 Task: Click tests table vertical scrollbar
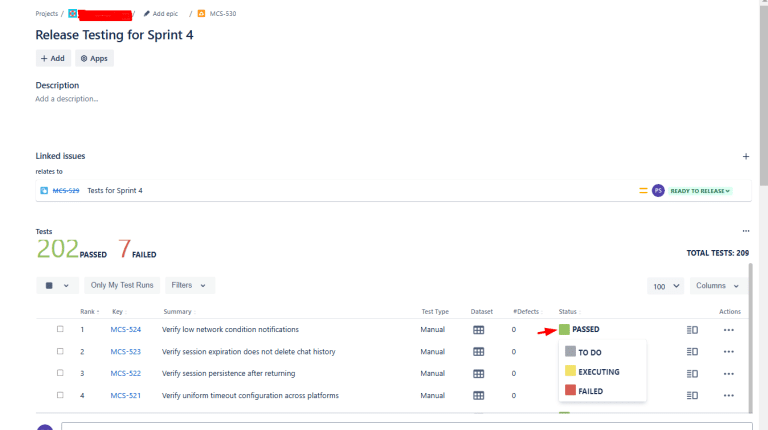tap(750, 338)
